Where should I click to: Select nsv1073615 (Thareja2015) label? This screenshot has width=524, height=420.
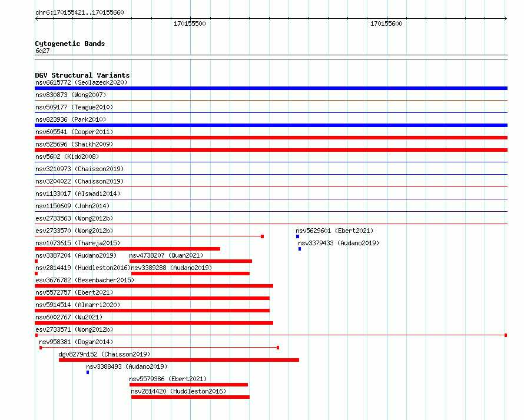tap(78, 243)
